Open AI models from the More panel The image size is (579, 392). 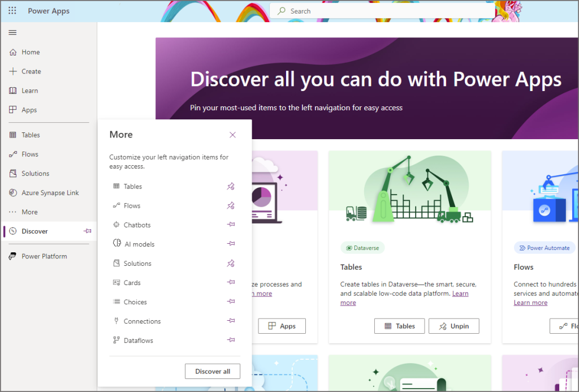[133, 244]
